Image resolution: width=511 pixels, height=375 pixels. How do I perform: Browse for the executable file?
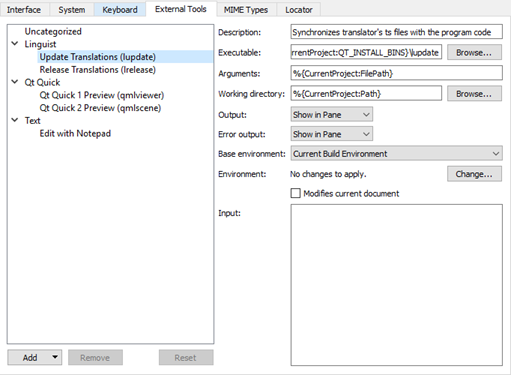click(x=474, y=52)
